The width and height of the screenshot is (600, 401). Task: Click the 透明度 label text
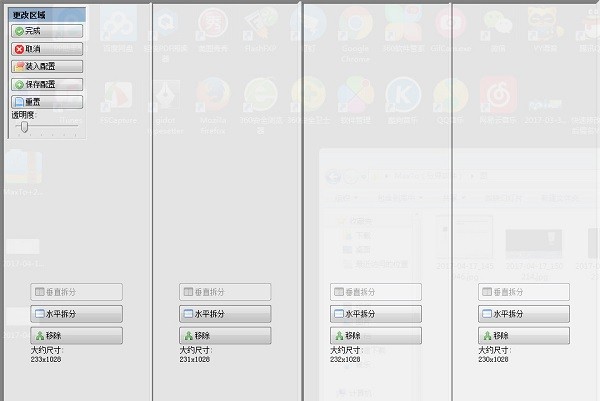pos(24,115)
